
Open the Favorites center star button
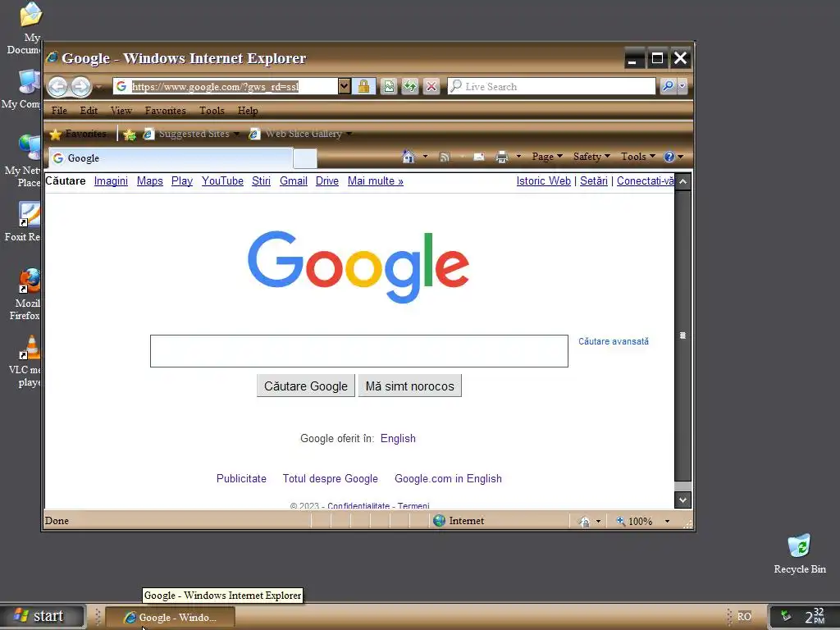(x=78, y=134)
